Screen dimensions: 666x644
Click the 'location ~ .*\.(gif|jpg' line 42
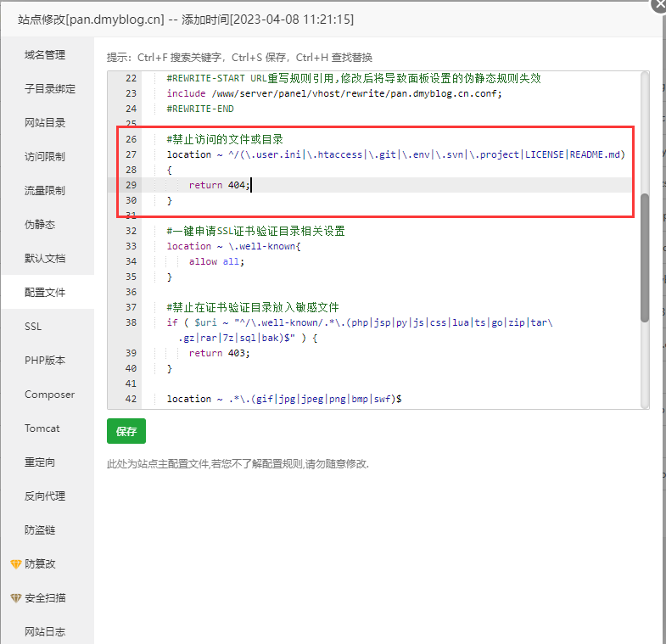284,400
